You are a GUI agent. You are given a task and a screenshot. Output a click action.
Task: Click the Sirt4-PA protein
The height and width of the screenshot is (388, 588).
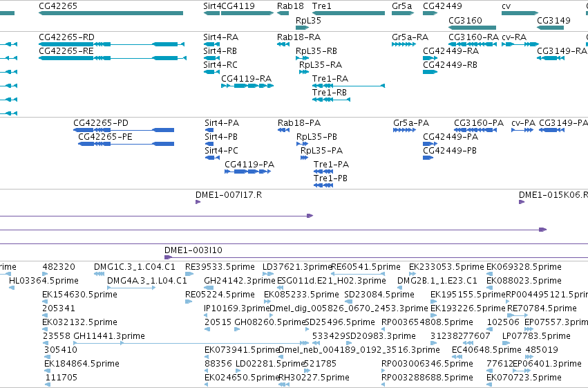(x=209, y=130)
